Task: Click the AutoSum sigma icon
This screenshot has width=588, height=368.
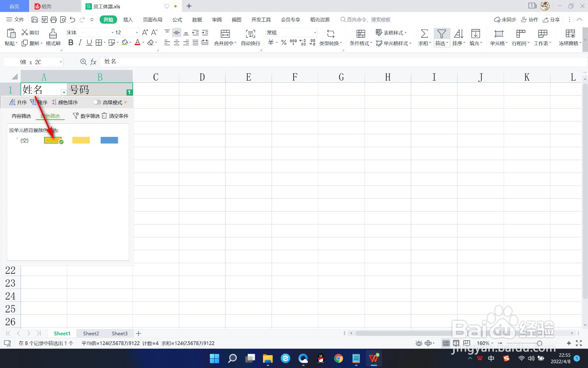Action: [424, 33]
